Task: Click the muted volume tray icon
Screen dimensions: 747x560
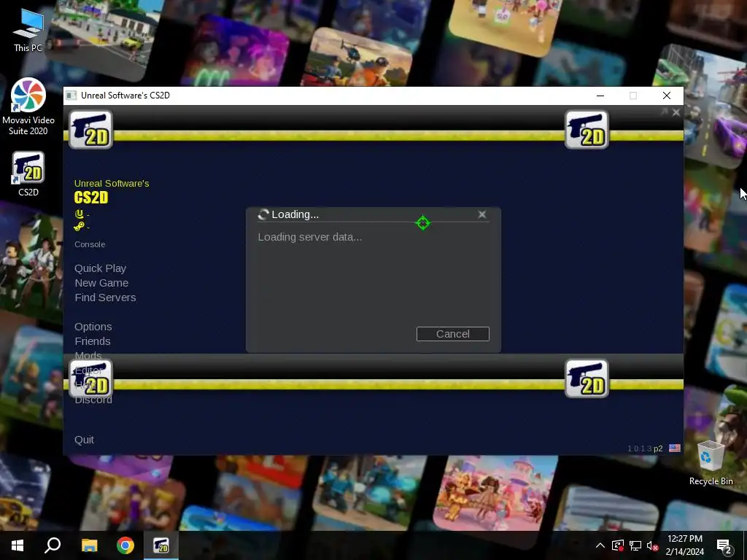Action: (652, 545)
